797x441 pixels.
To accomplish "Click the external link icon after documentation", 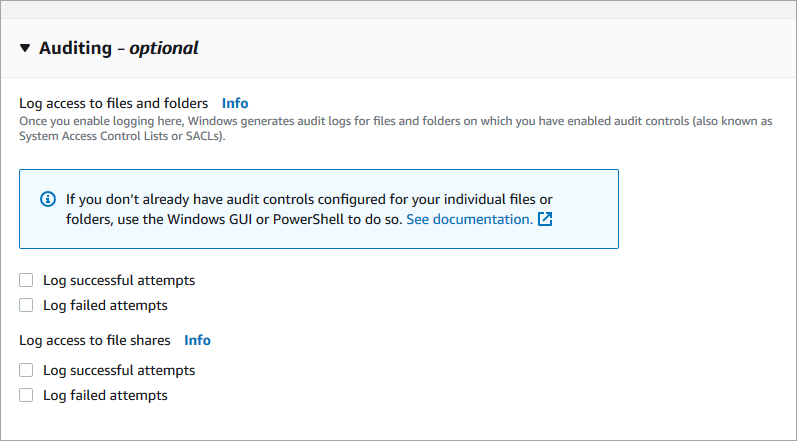I will (545, 218).
